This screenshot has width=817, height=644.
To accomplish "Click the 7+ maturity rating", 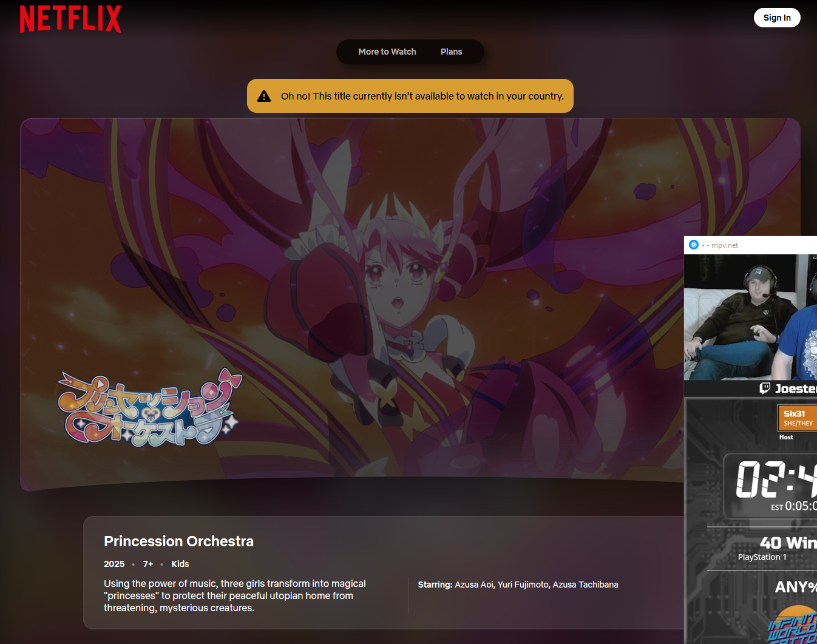I will 148,564.
